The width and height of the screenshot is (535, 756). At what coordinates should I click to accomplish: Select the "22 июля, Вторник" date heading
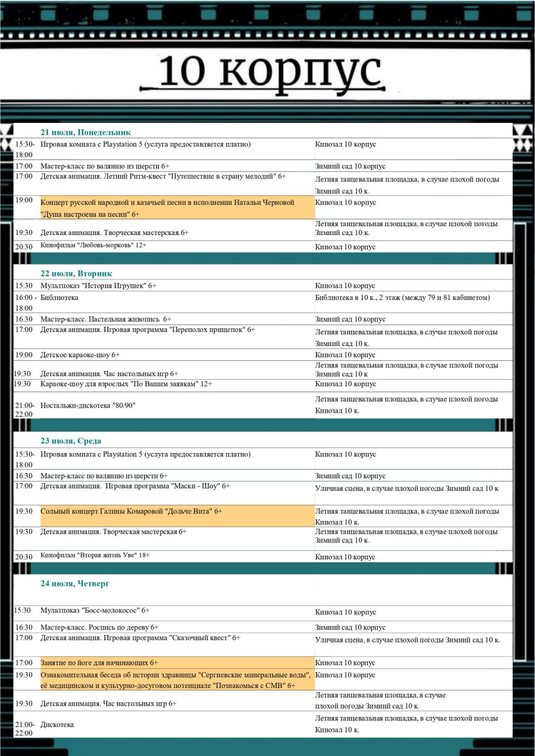(76, 273)
